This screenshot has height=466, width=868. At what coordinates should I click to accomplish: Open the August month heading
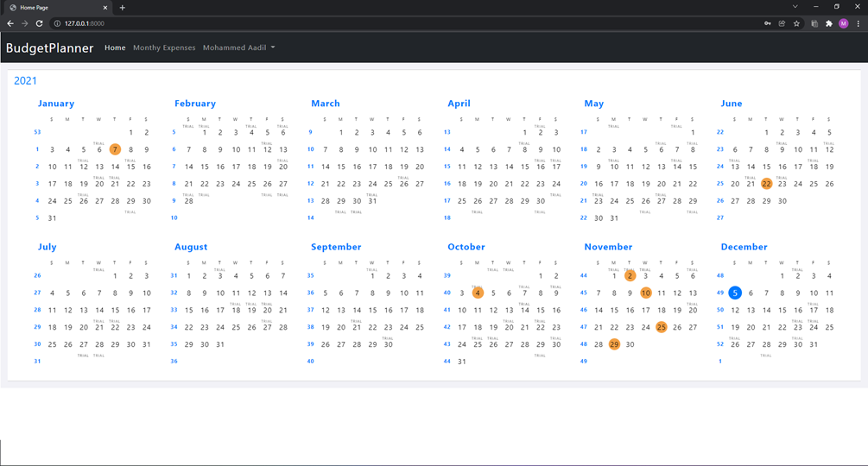tap(191, 247)
